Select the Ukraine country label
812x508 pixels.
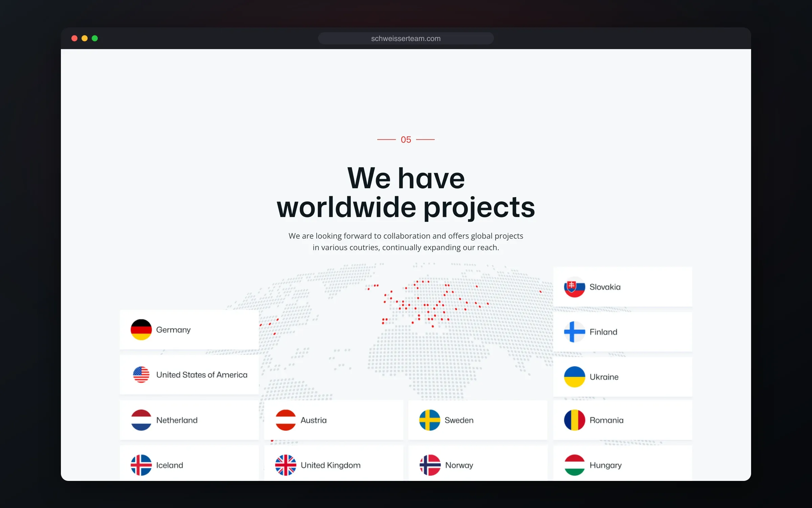tap(604, 377)
